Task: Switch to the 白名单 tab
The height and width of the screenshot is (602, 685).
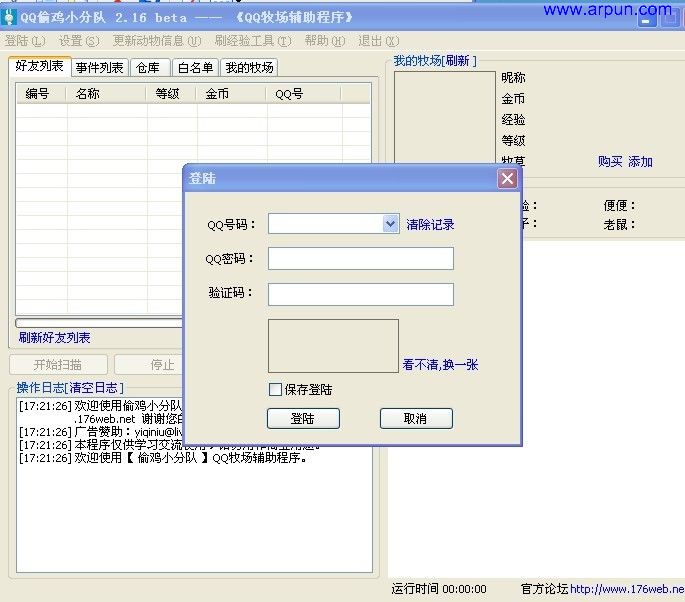Action: coord(195,67)
